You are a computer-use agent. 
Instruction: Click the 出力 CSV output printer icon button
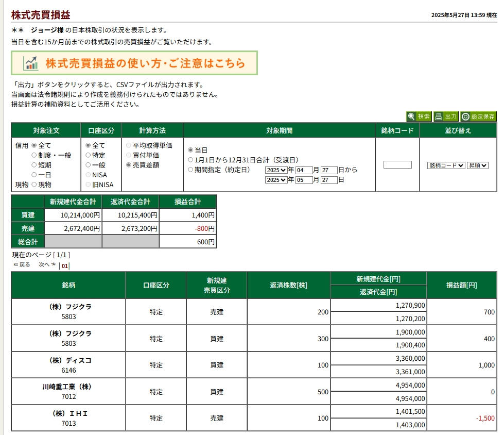[x=445, y=116]
